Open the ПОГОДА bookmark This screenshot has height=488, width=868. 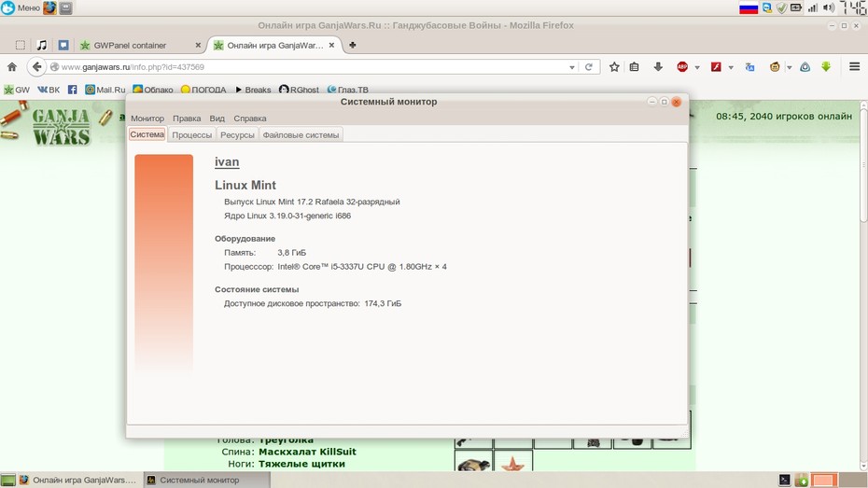click(203, 90)
